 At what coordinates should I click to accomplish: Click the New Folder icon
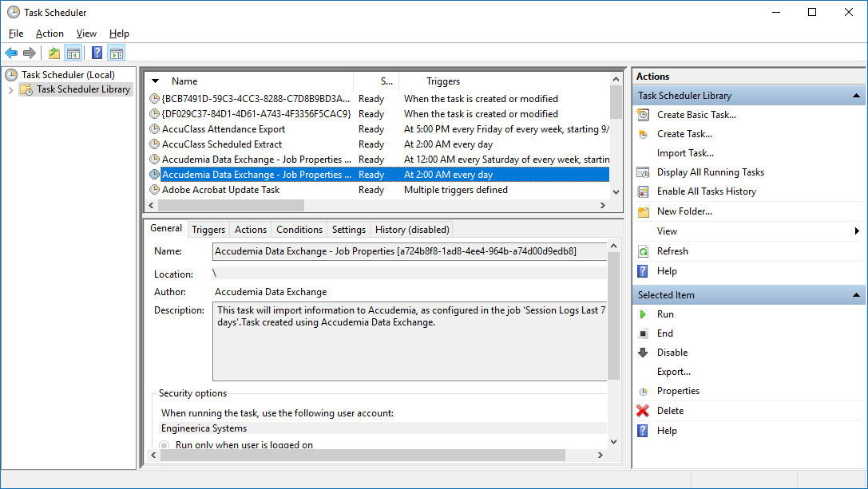(643, 211)
